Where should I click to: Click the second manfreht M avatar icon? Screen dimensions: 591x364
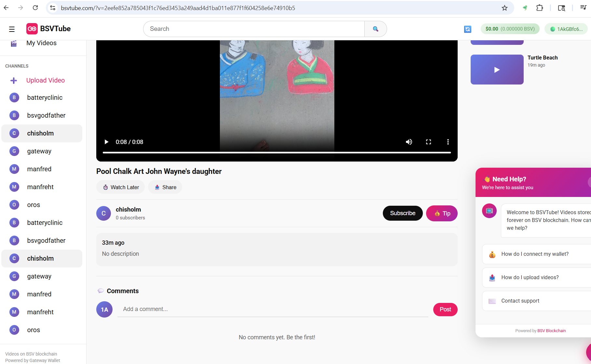[x=14, y=312]
